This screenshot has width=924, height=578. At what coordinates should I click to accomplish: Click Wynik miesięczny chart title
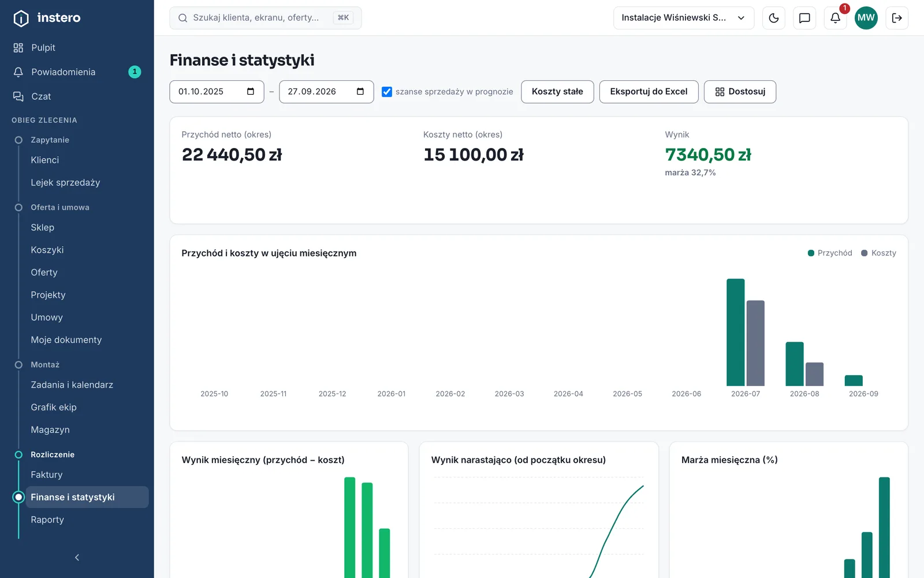(263, 460)
